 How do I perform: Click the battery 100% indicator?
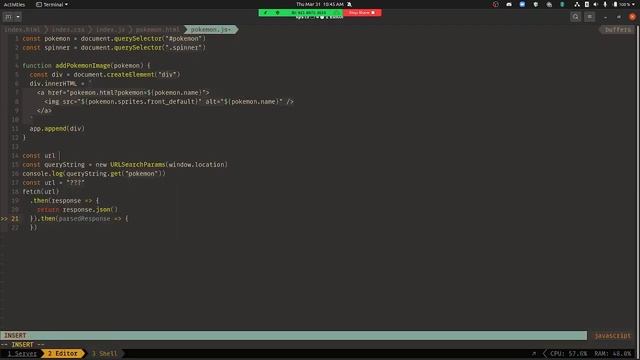[621, 4]
